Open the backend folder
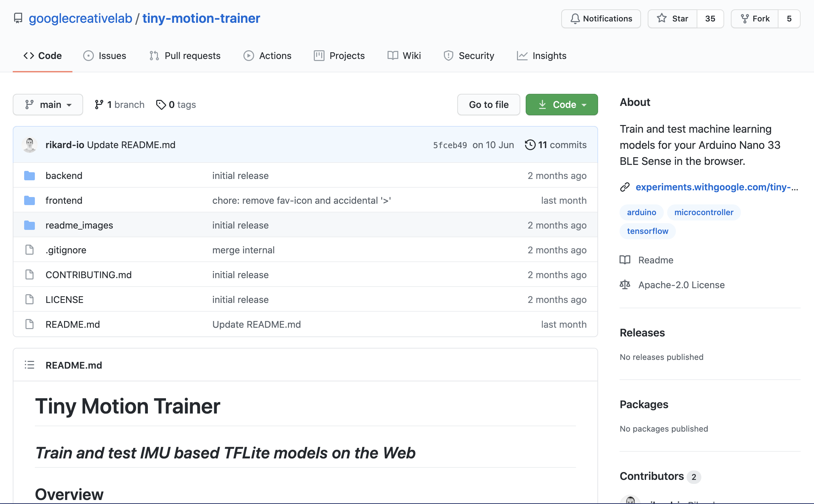Viewport: 814px width, 504px height. tap(64, 176)
